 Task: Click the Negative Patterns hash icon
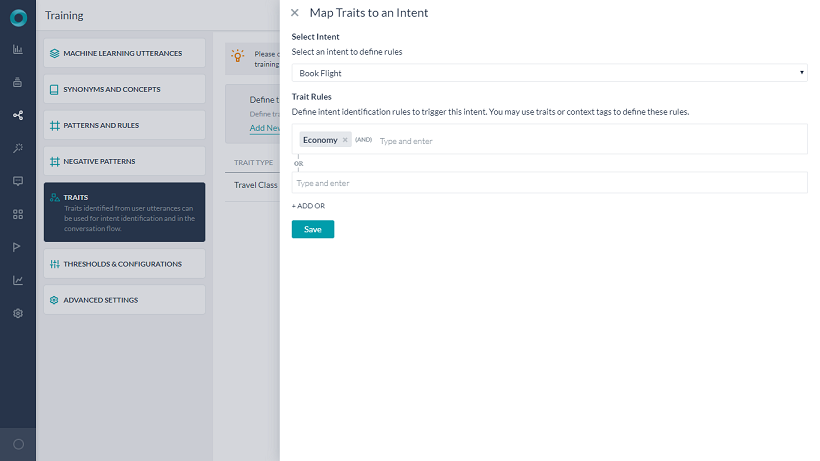[x=54, y=162]
